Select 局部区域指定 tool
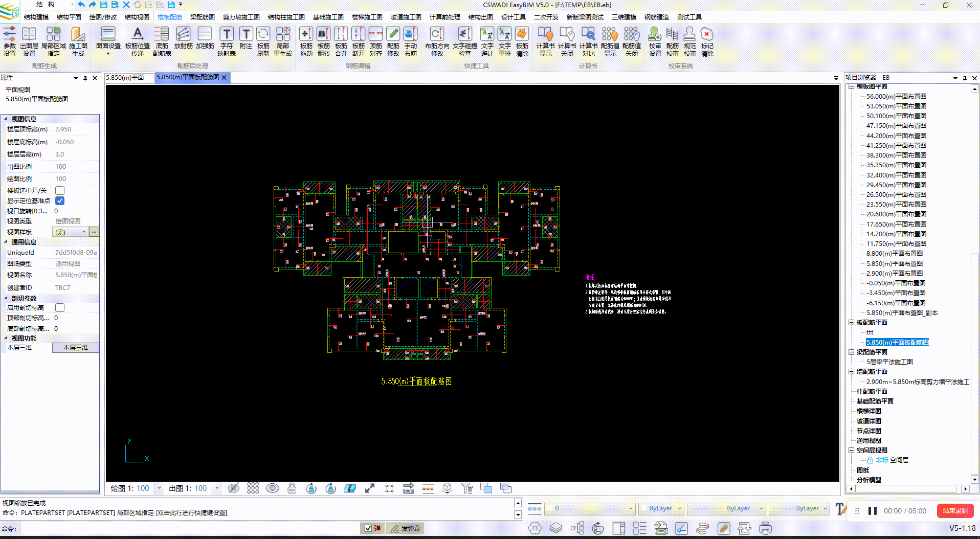This screenshot has width=980, height=539. pyautogui.click(x=54, y=42)
